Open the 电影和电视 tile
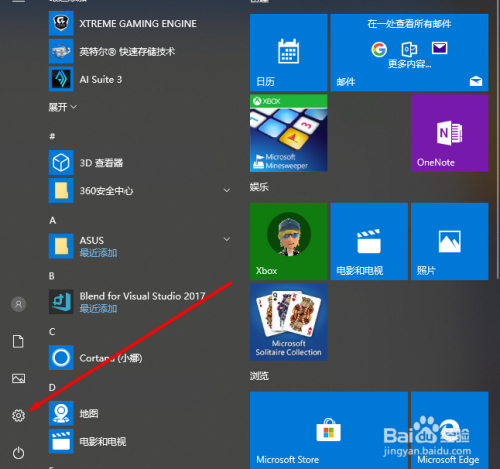Screen dimensions: 500x469 369,241
